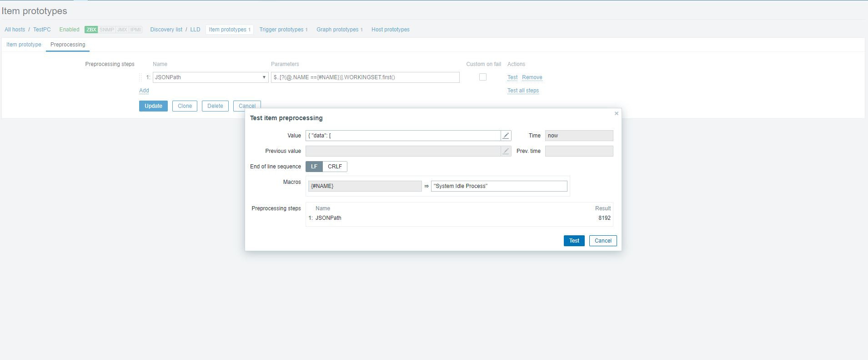Viewport: 868px width, 360px height.
Task: Open Graph prototypes in navigation
Action: click(x=337, y=30)
